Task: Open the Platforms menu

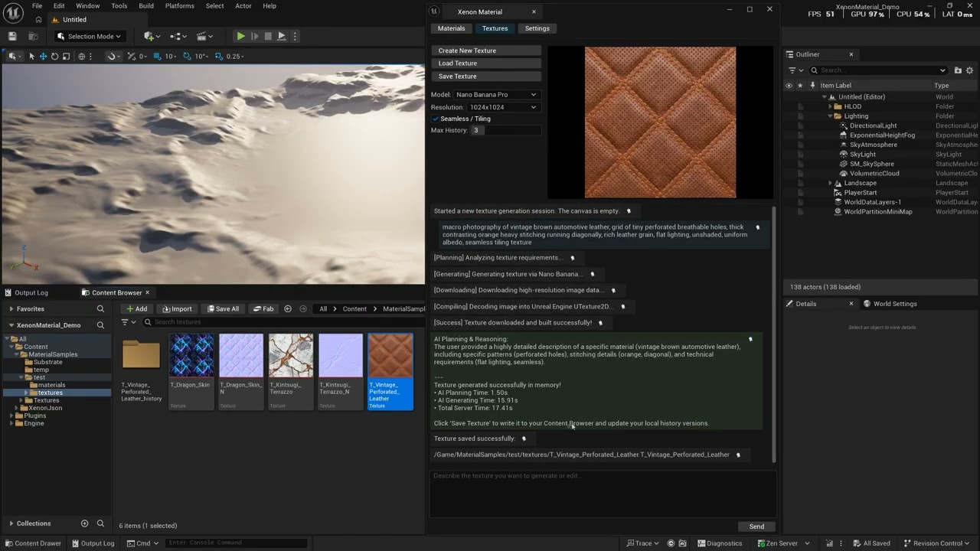Action: point(180,5)
